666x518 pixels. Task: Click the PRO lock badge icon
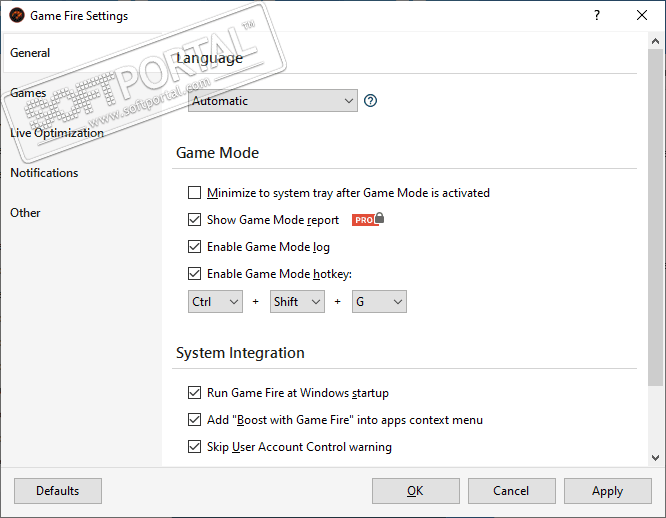coord(368,220)
